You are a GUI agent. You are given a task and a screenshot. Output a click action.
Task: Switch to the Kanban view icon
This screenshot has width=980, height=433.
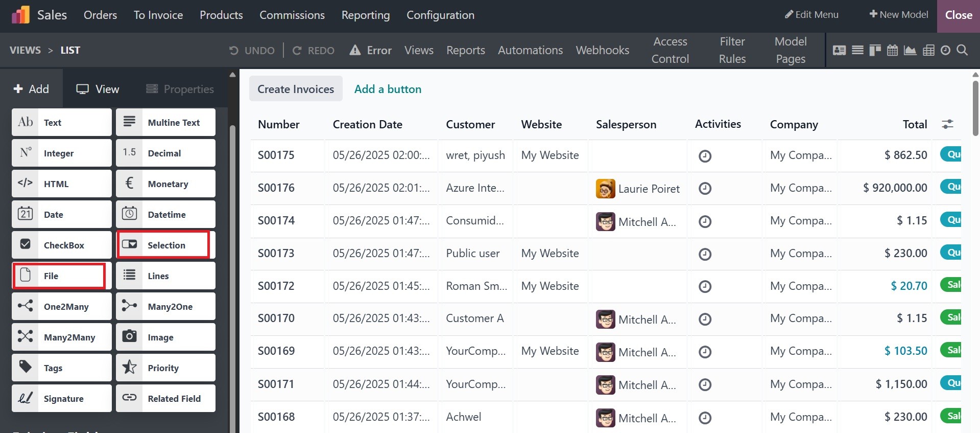(x=875, y=50)
